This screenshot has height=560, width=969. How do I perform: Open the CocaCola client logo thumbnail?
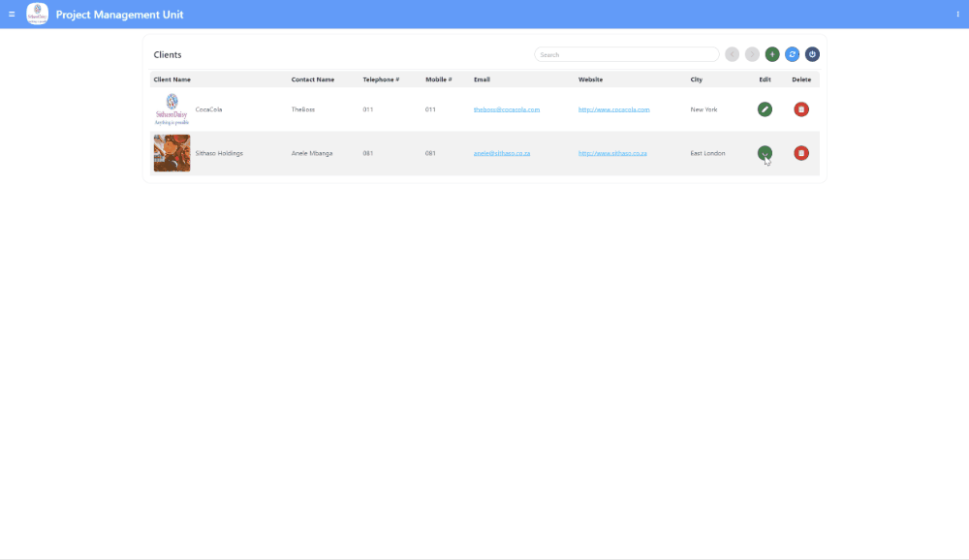click(x=172, y=109)
